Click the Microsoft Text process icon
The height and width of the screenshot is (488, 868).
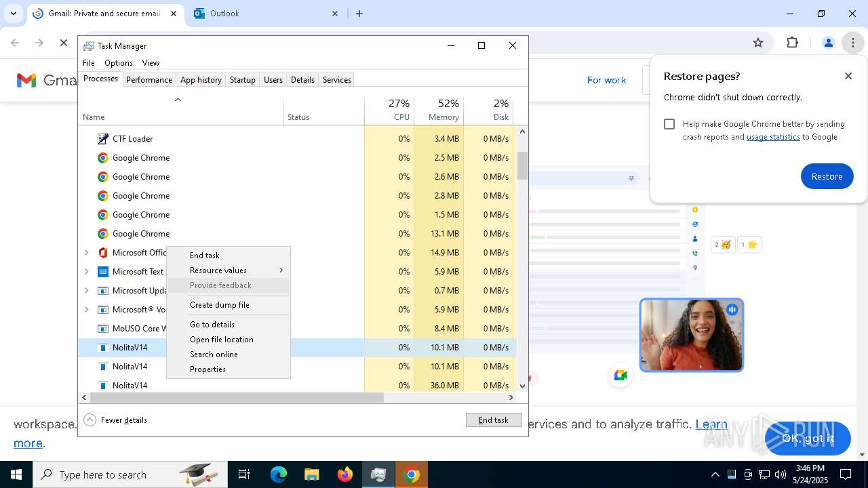102,271
